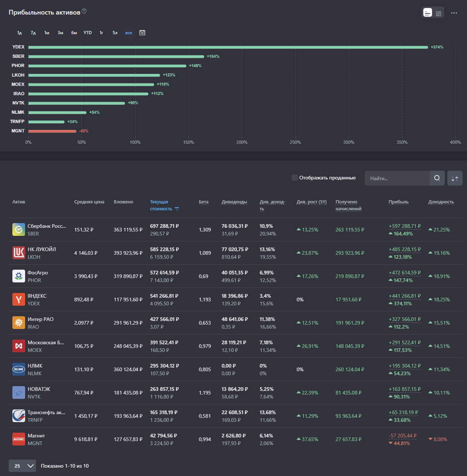Image resolution: width=467 pixels, height=476 pixels.
Task: Sort by Дивиденды column
Action: [234, 202]
